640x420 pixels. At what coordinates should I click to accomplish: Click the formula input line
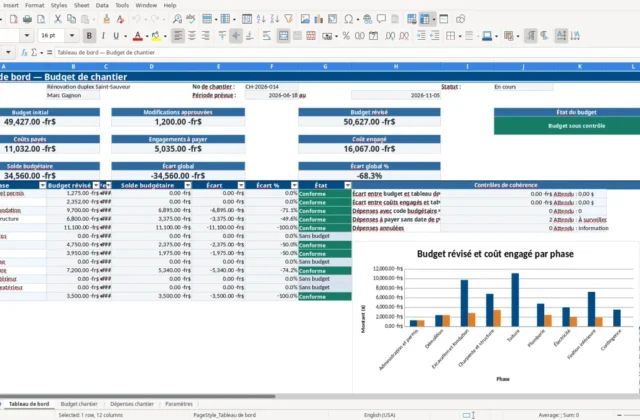tap(347, 53)
